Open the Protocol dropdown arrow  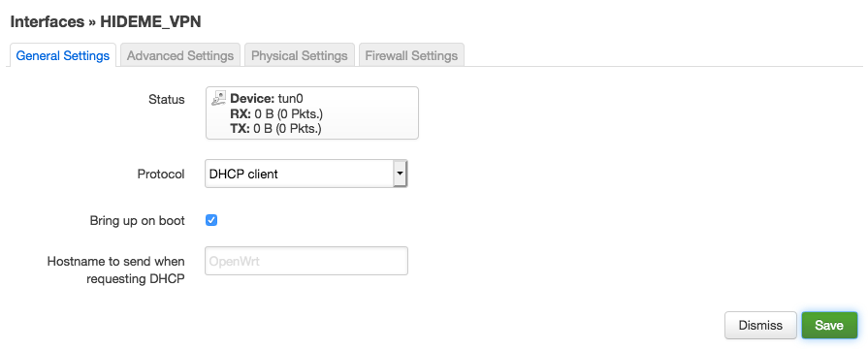pos(400,174)
